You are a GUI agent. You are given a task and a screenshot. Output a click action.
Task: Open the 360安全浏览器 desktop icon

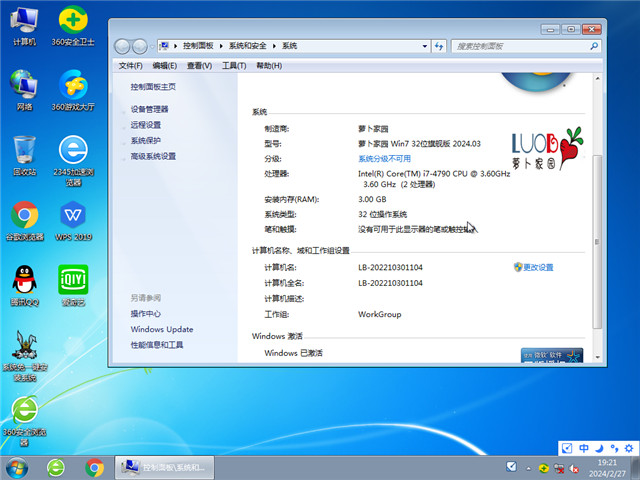pyautogui.click(x=24, y=421)
